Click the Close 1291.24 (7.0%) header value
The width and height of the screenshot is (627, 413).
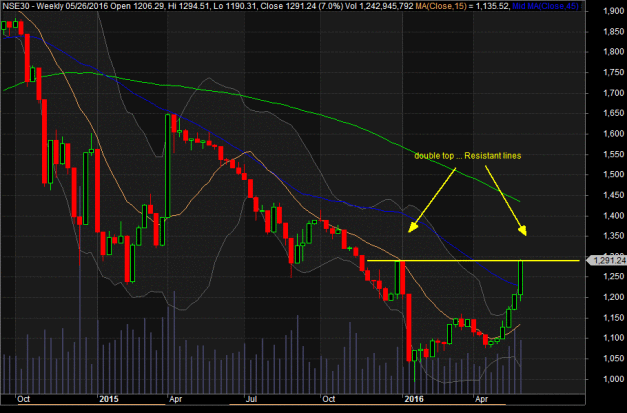tap(302, 6)
